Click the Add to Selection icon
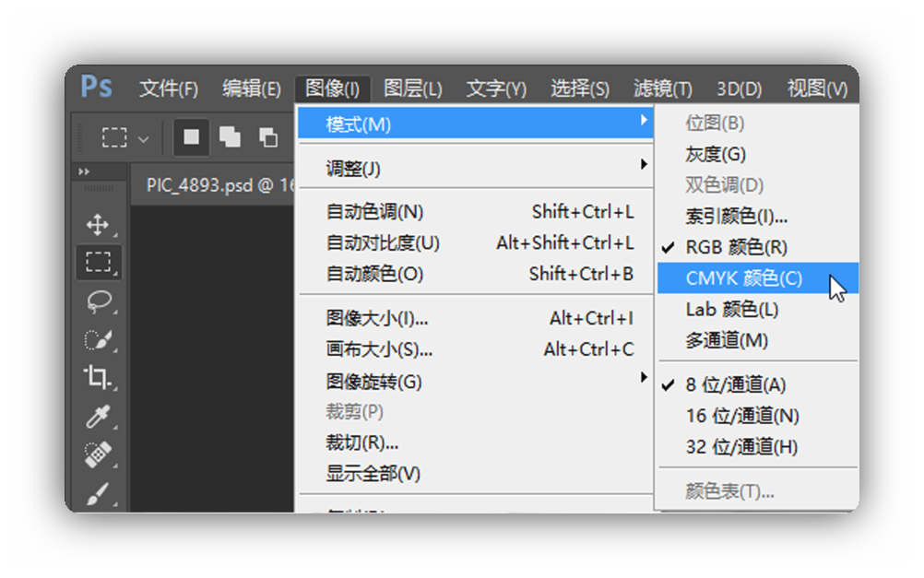This screenshot has width=924, height=578. [230, 137]
